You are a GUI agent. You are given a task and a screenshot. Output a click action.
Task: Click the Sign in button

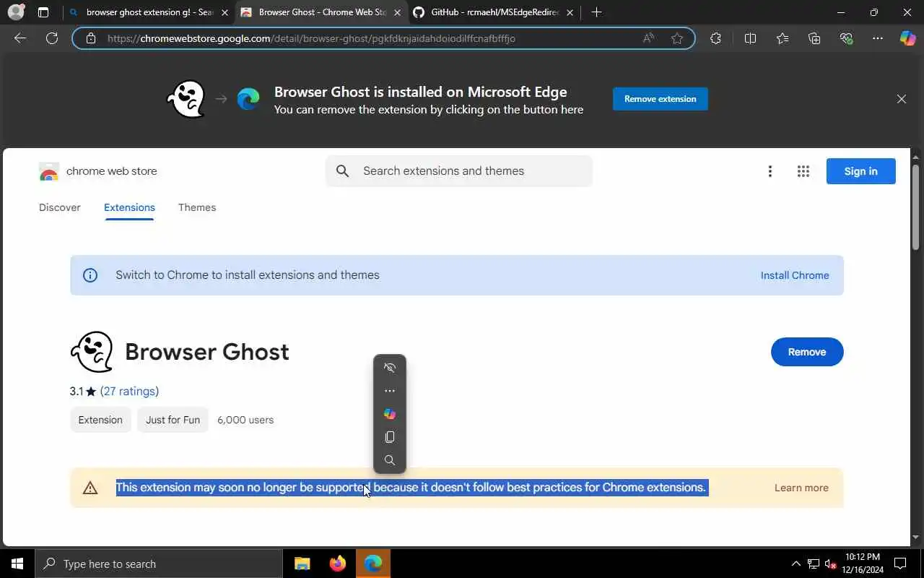tap(860, 171)
